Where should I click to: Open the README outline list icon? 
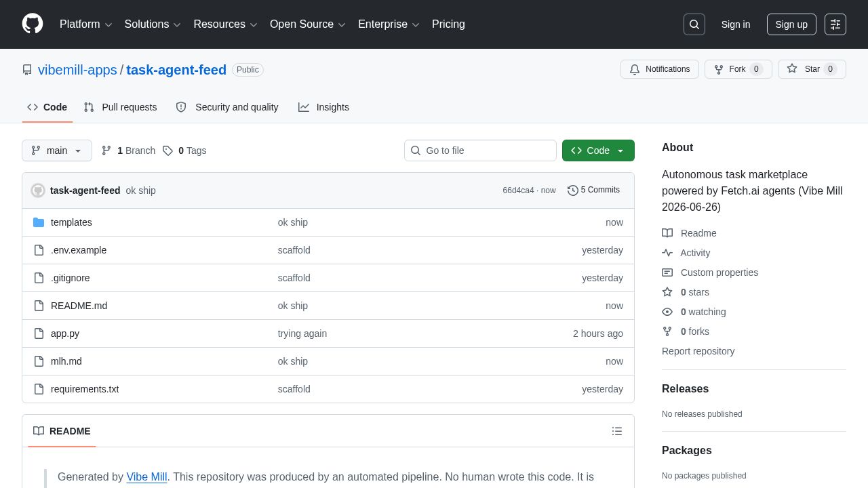[617, 431]
